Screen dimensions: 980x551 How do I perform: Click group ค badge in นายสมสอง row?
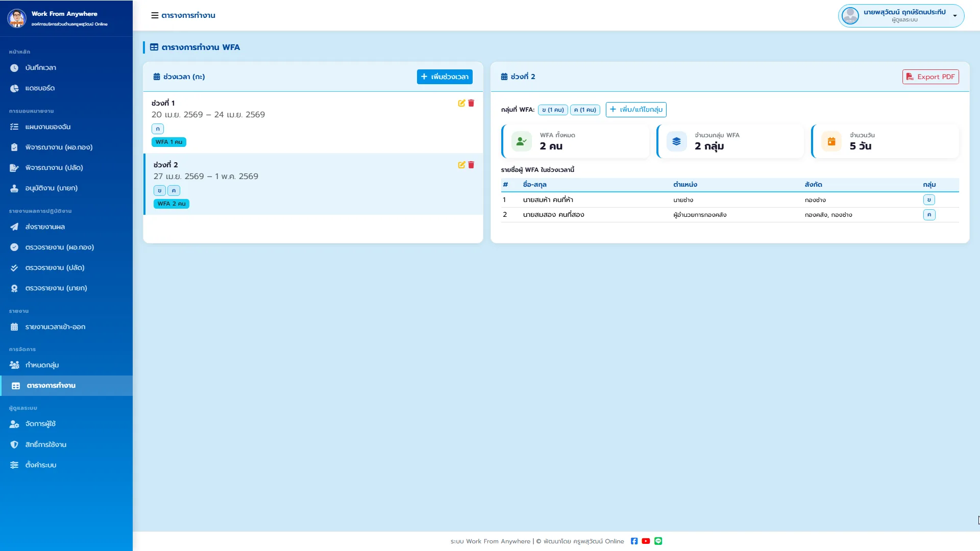929,215
